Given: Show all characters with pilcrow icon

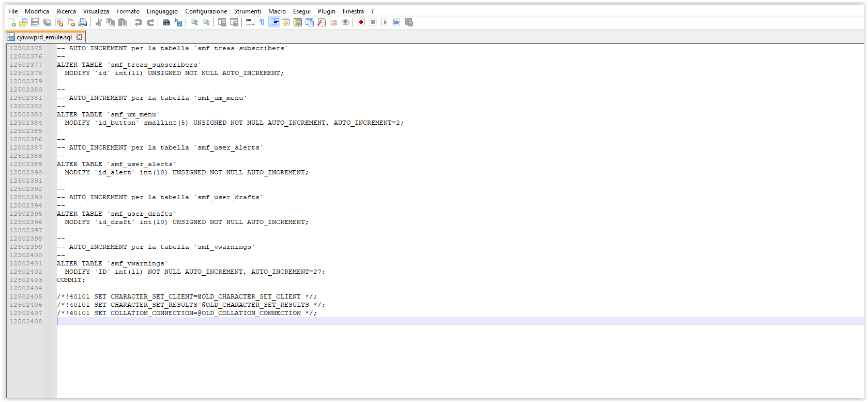Looking at the screenshot, I should point(262,22).
